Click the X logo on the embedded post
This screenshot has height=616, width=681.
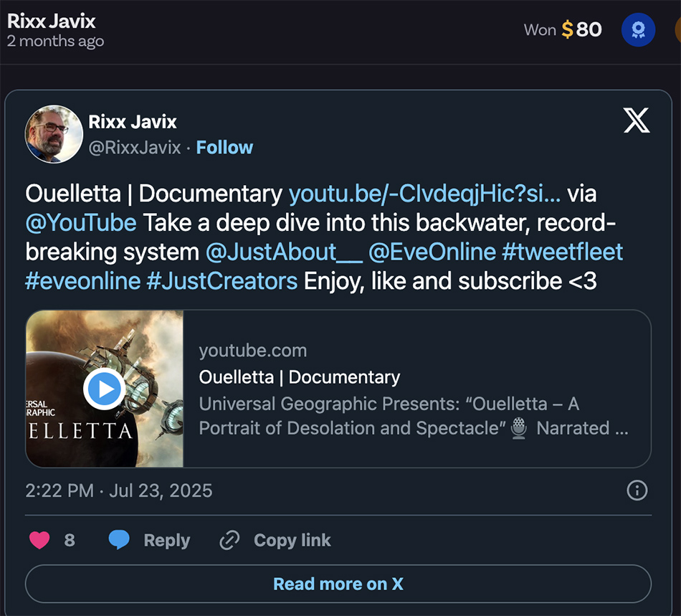point(636,122)
